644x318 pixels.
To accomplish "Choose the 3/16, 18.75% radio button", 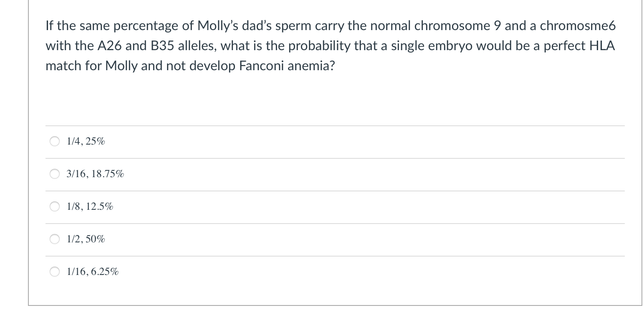I will coord(55,174).
